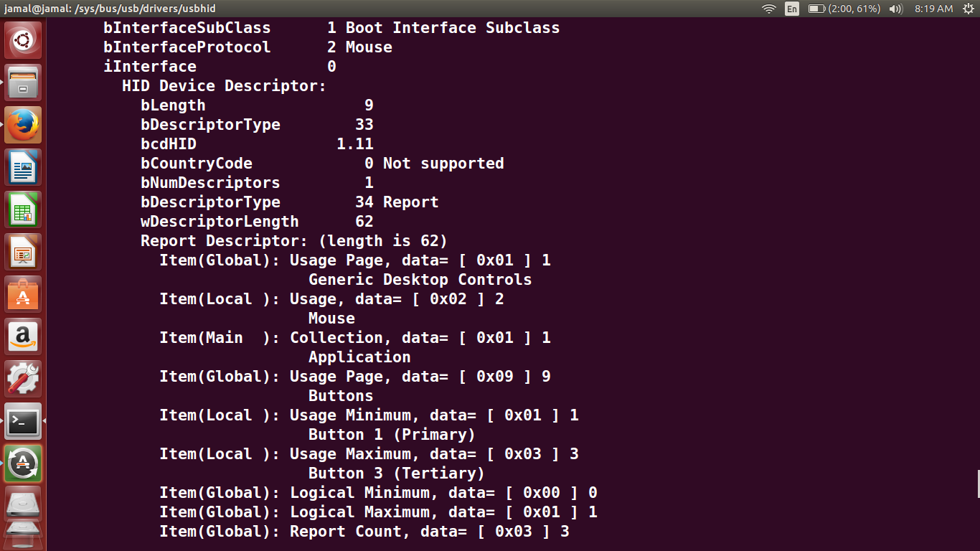Viewport: 980px width, 551px height.
Task: Open the En keyboard layout menu
Action: [x=792, y=9]
